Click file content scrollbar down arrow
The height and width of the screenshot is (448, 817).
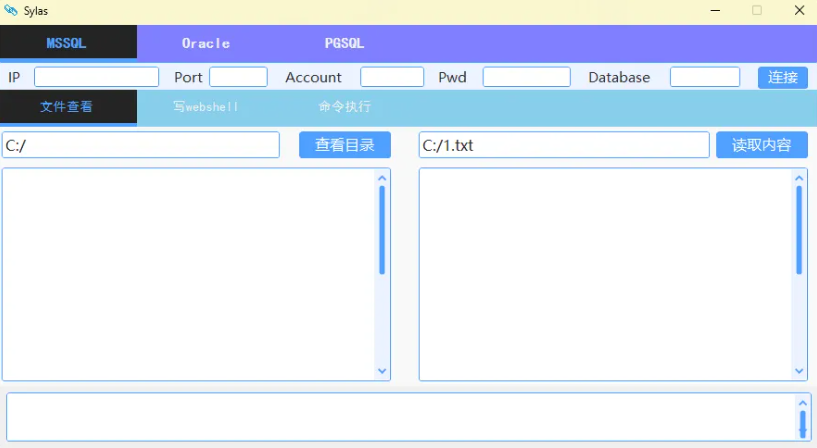click(799, 371)
